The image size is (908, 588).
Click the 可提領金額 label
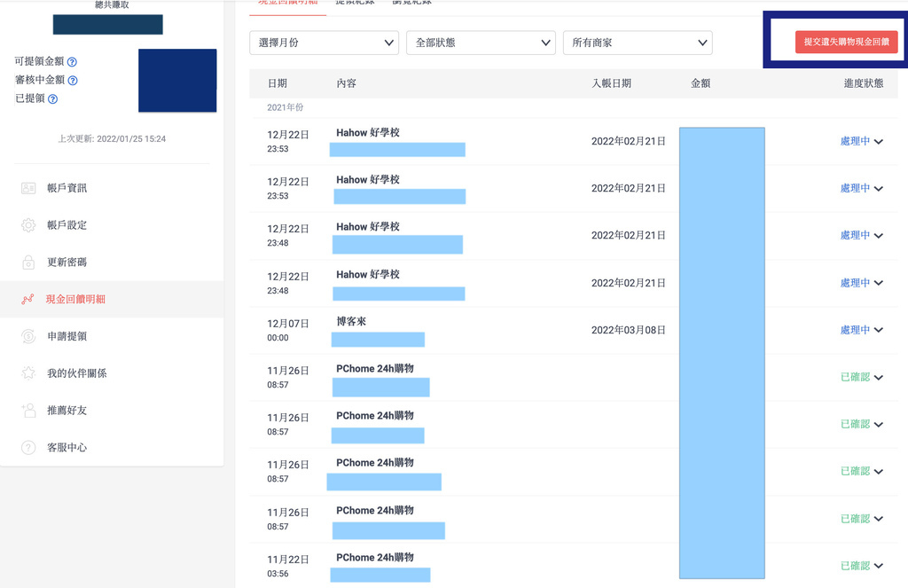point(39,61)
